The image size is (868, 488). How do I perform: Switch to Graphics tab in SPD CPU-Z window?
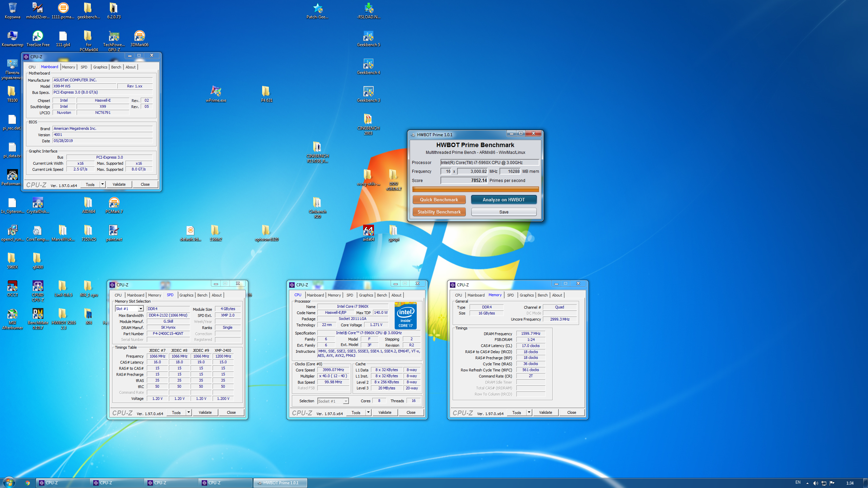click(x=186, y=295)
